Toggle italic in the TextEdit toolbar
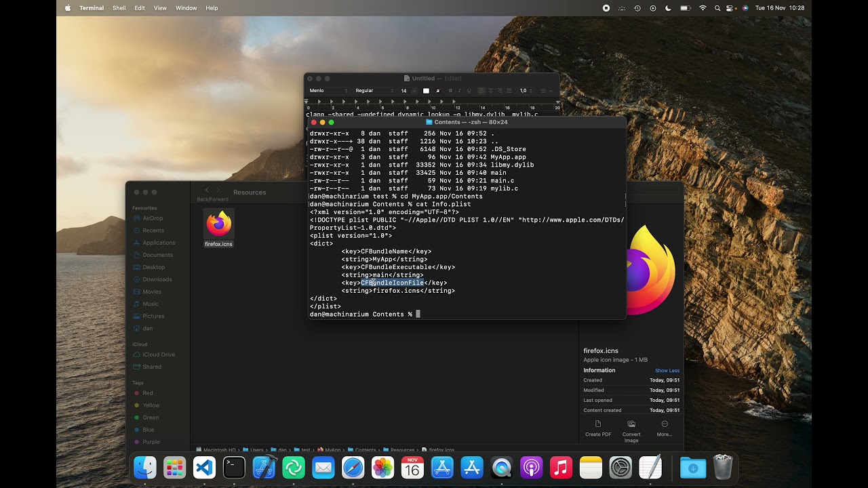The width and height of the screenshot is (868, 488). click(459, 91)
